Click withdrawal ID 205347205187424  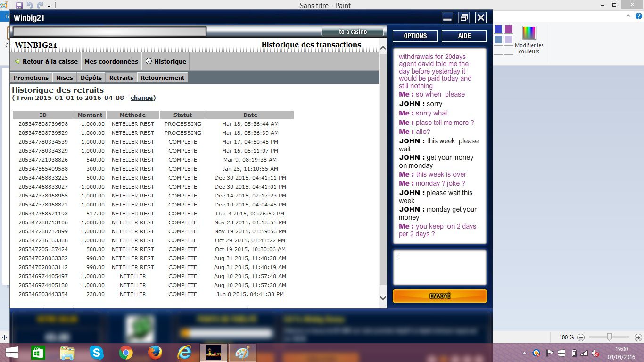tap(43, 249)
